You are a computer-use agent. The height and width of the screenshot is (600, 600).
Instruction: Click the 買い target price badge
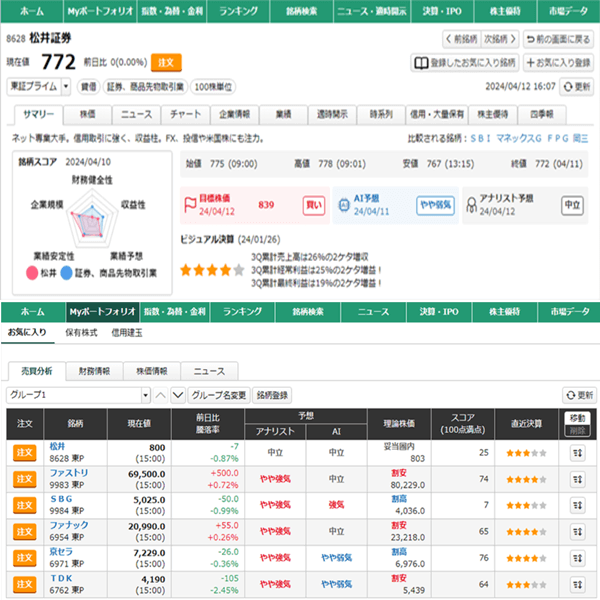[x=314, y=205]
